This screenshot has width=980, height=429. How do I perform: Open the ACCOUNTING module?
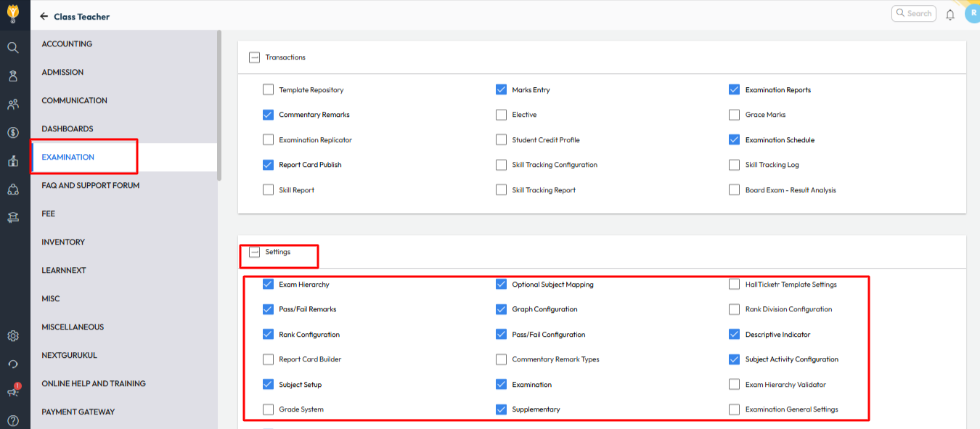[x=67, y=44]
